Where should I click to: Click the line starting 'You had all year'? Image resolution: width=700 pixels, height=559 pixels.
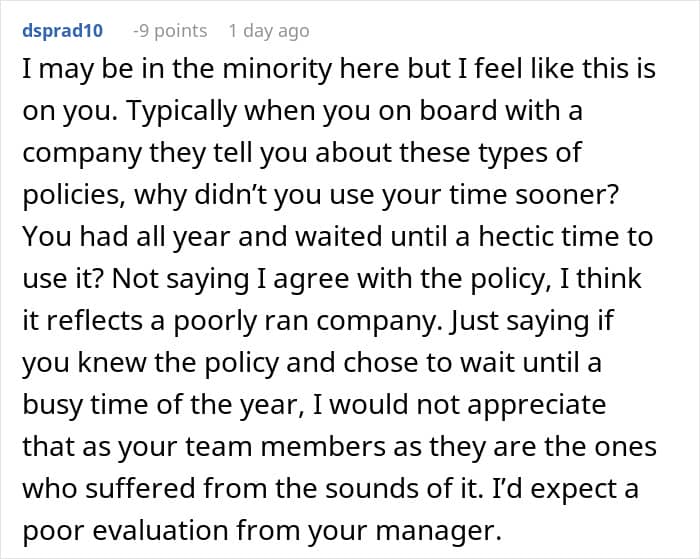coord(338,236)
